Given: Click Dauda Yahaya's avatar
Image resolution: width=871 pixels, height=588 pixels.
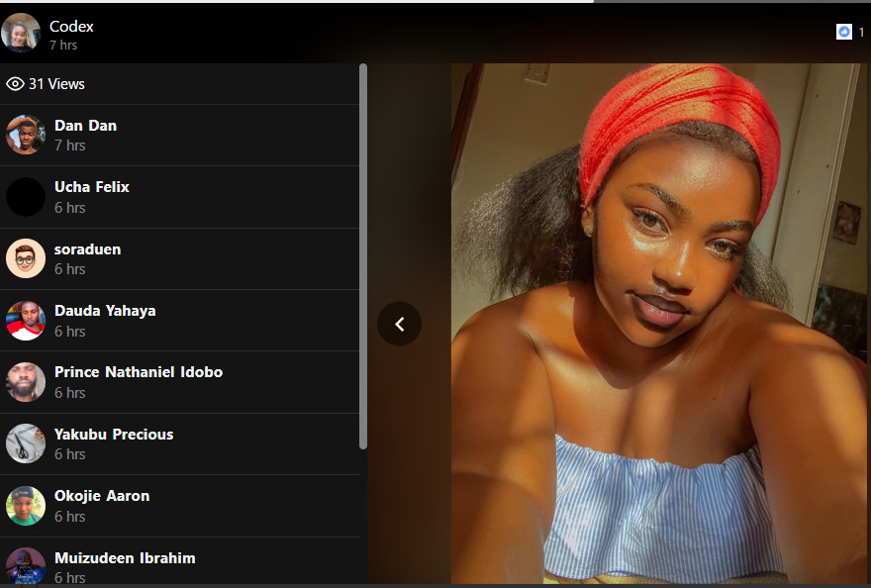Looking at the screenshot, I should click(x=26, y=321).
